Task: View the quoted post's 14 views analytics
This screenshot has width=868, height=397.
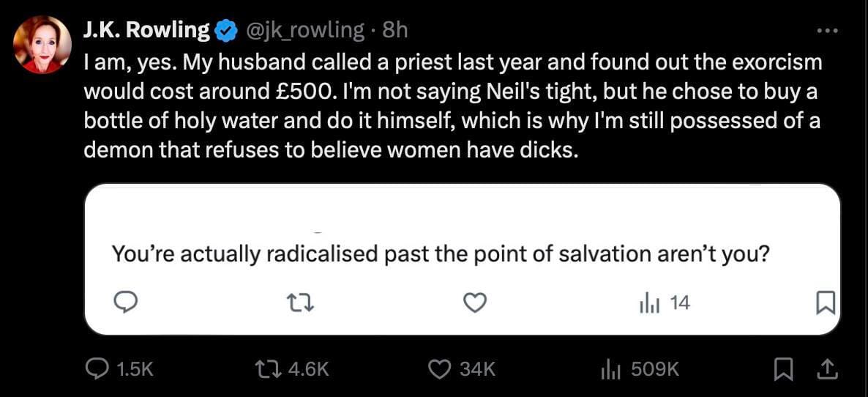Action: 664,302
